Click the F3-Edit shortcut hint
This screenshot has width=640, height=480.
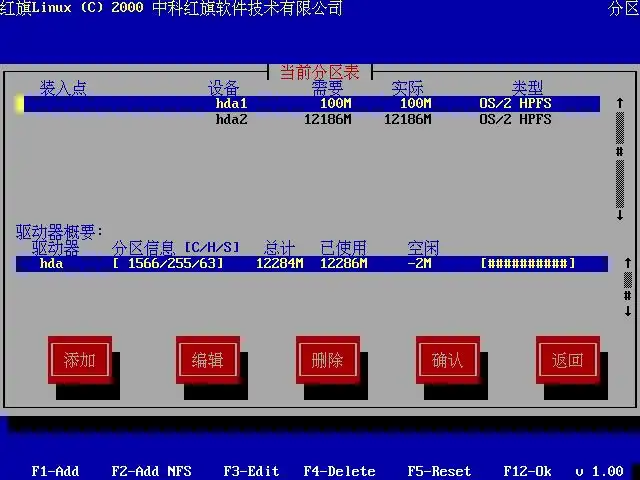point(251,471)
